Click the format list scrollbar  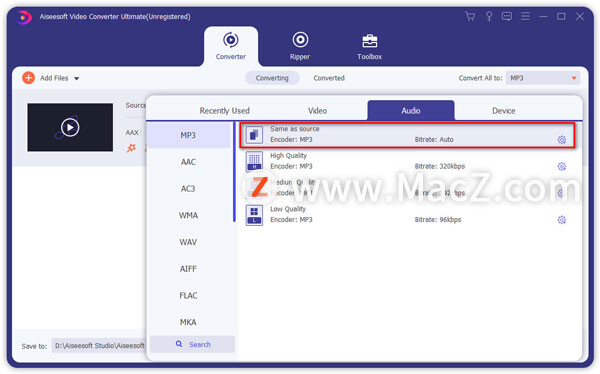coord(234,172)
